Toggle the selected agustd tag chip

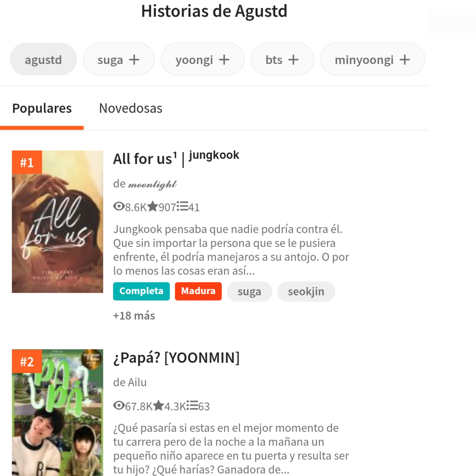(43, 59)
